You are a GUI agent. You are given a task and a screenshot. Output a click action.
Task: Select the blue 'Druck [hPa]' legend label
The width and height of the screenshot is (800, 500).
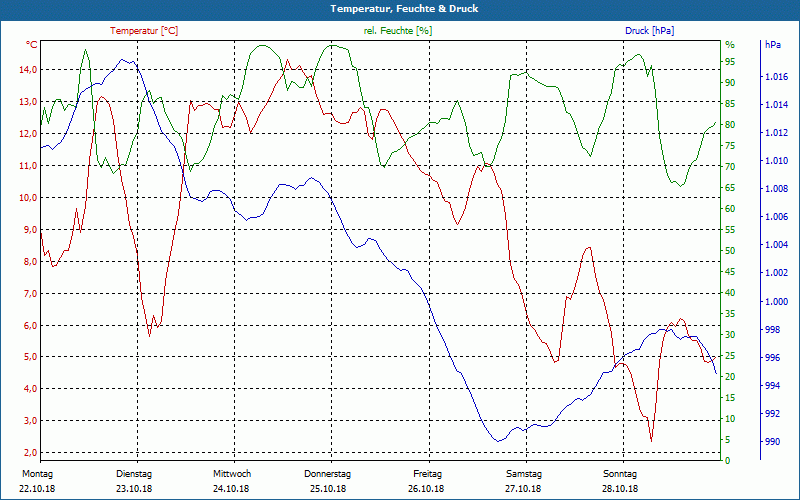pos(649,31)
